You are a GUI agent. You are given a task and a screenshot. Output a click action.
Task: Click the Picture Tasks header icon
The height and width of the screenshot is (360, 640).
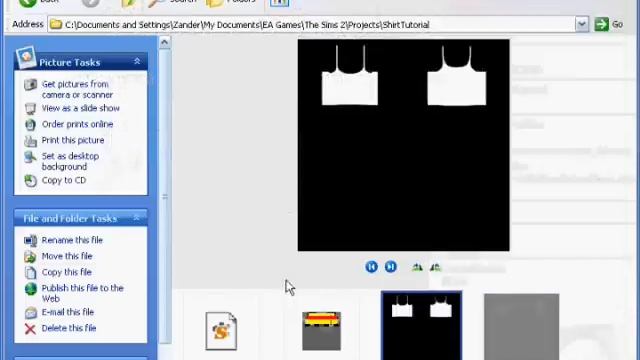(26, 58)
